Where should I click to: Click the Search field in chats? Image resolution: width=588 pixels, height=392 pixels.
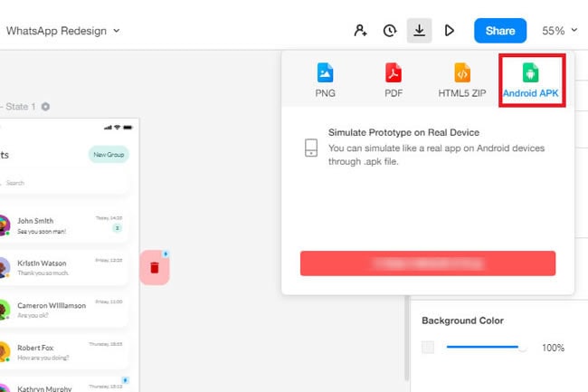64,183
